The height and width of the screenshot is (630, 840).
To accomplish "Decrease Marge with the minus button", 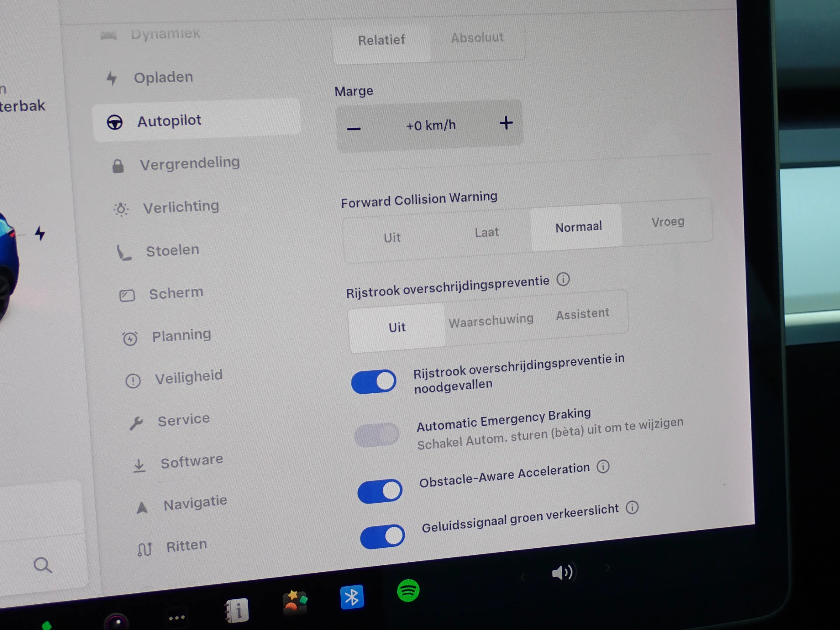I will pyautogui.click(x=353, y=129).
